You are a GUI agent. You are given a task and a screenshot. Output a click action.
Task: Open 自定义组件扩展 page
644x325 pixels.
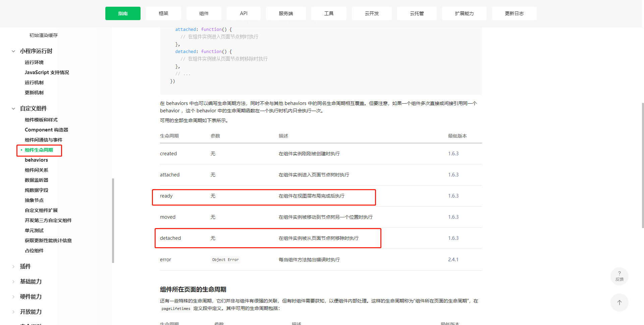coord(41,210)
